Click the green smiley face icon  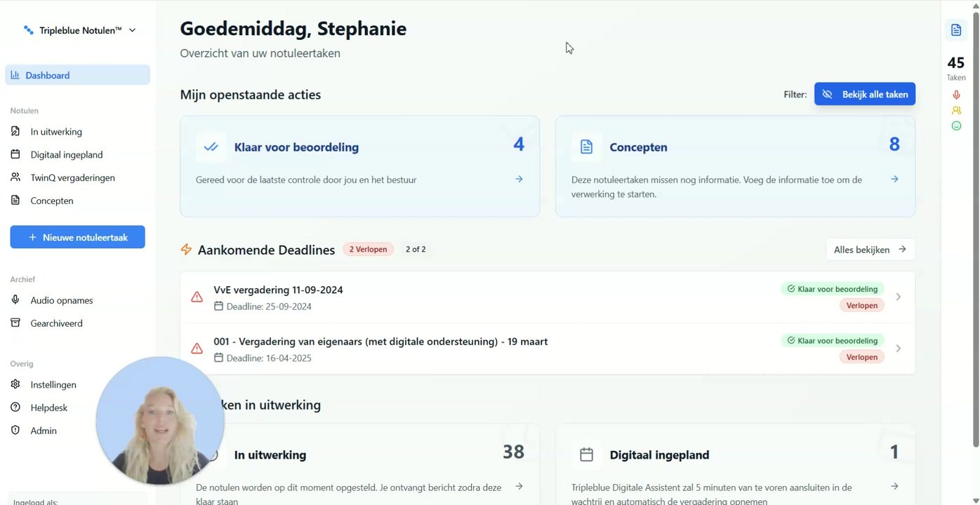(956, 126)
